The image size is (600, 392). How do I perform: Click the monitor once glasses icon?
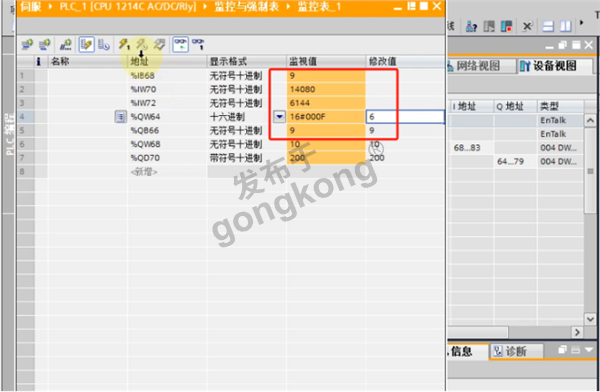pyautogui.click(x=198, y=44)
